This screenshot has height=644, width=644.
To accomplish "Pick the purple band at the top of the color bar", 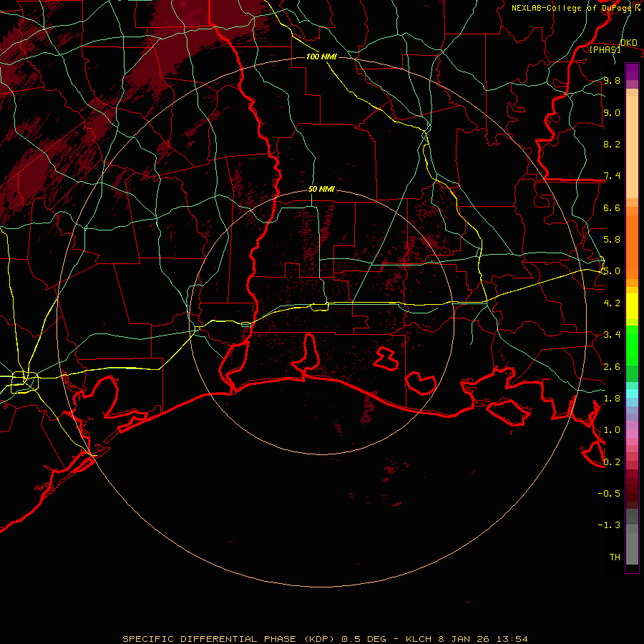I will pyautogui.click(x=632, y=72).
